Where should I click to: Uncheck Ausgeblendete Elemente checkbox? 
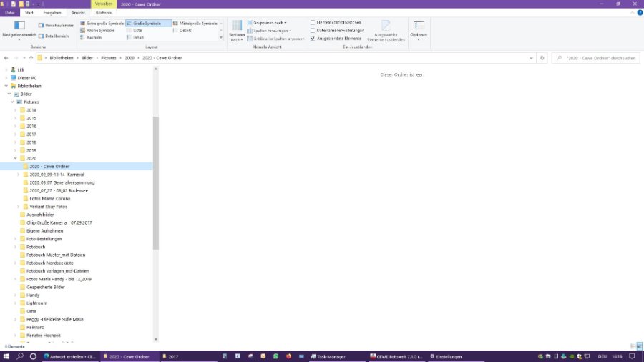point(313,39)
